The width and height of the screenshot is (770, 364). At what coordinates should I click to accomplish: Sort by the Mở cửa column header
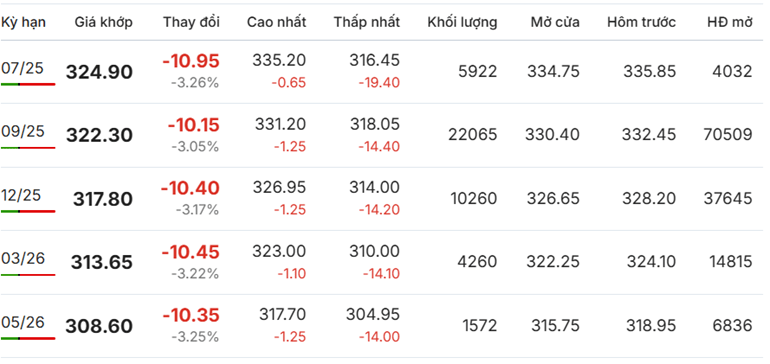click(x=555, y=22)
